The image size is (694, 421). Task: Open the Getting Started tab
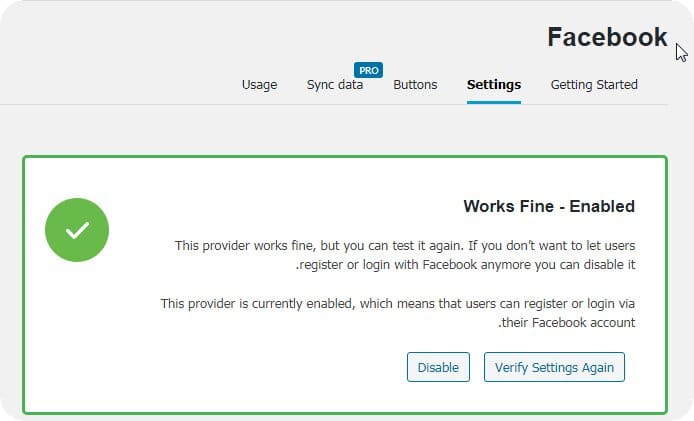[x=594, y=85]
